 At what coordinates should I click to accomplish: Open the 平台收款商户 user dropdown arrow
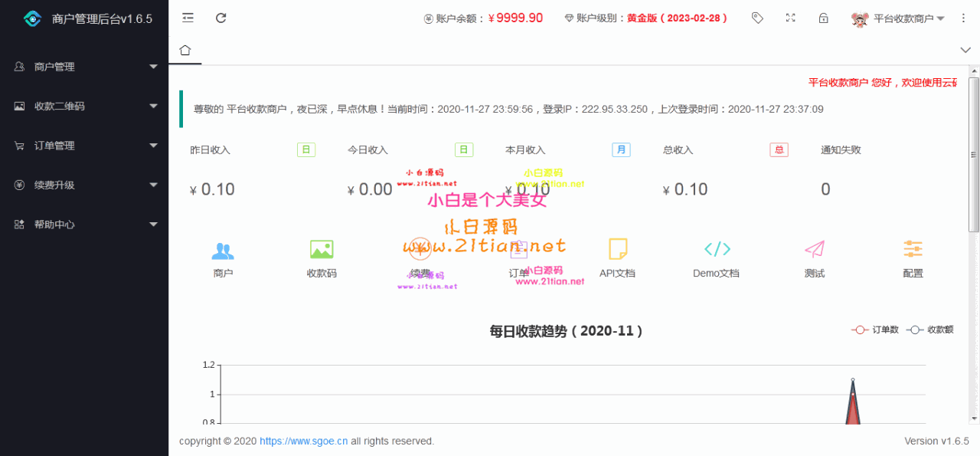coord(941,18)
